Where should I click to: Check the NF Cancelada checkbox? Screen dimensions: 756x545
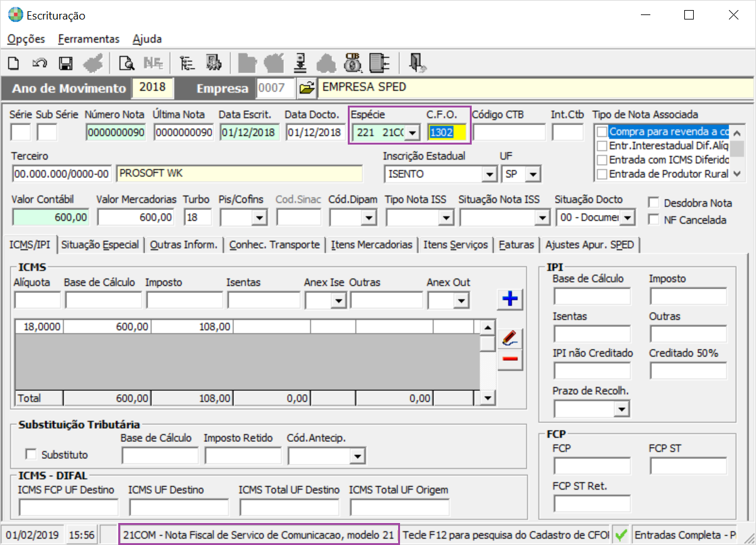coord(654,220)
